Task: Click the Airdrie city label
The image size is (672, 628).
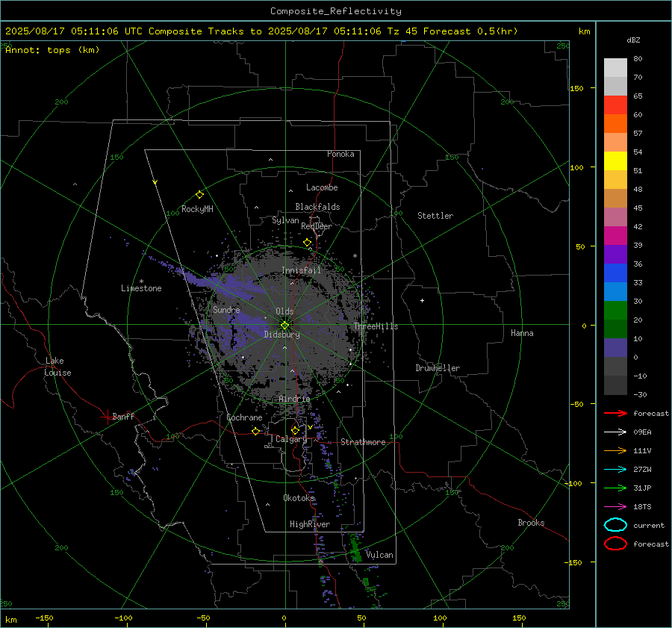Action: (294, 399)
